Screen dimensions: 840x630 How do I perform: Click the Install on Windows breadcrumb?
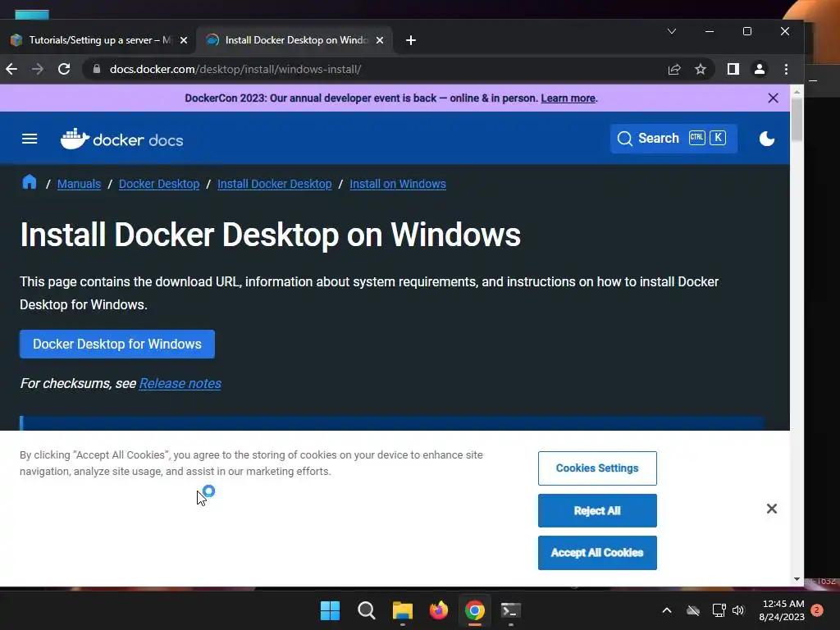click(398, 184)
